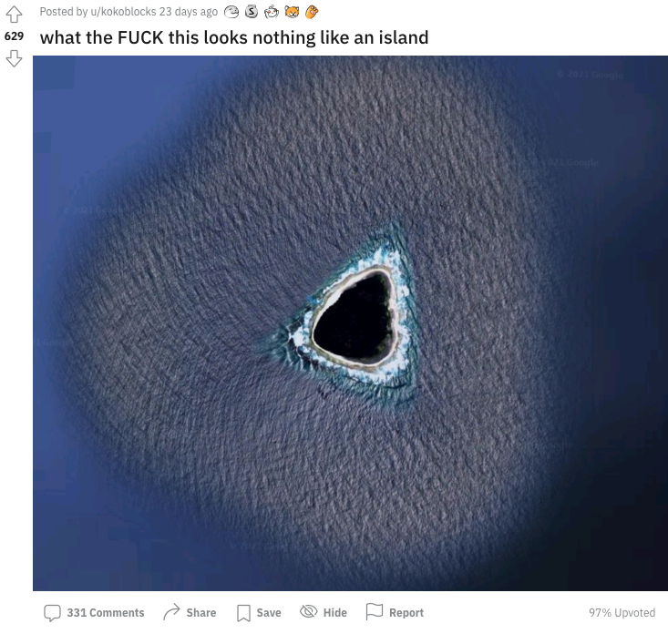Click the flag report icon

pyautogui.click(x=375, y=611)
